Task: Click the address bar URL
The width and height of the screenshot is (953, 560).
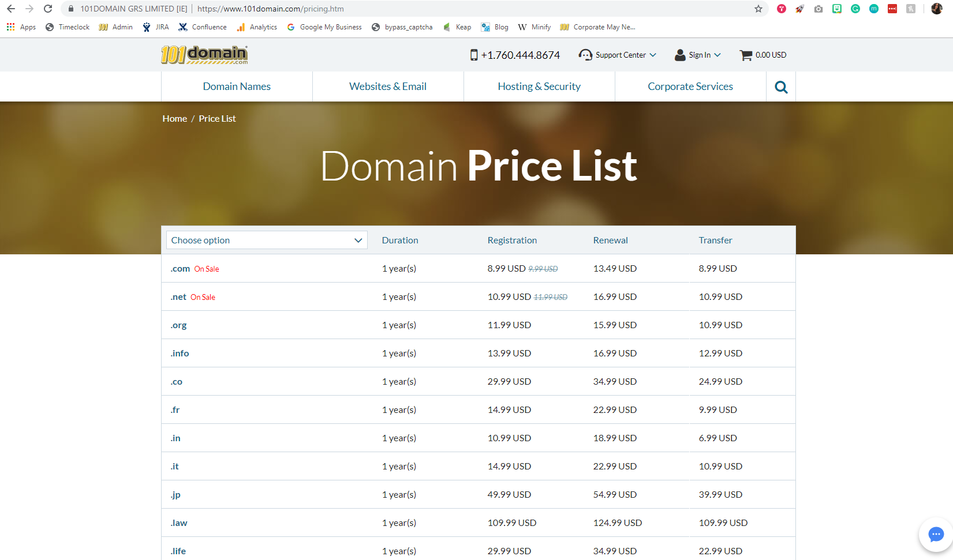Action: point(271,9)
